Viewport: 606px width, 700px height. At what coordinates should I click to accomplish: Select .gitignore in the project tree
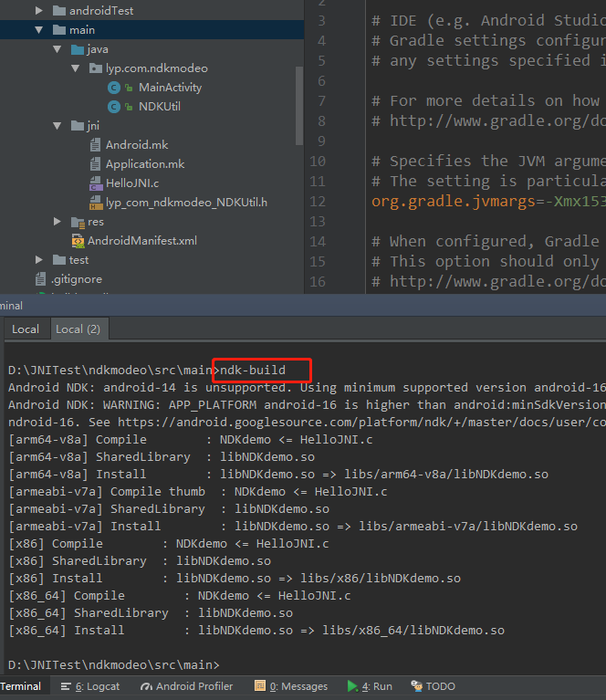[77, 279]
